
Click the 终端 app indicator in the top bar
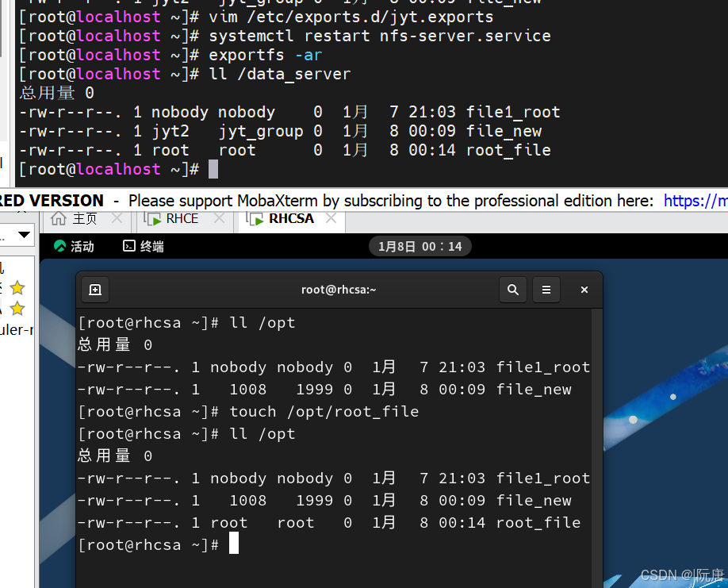point(141,246)
